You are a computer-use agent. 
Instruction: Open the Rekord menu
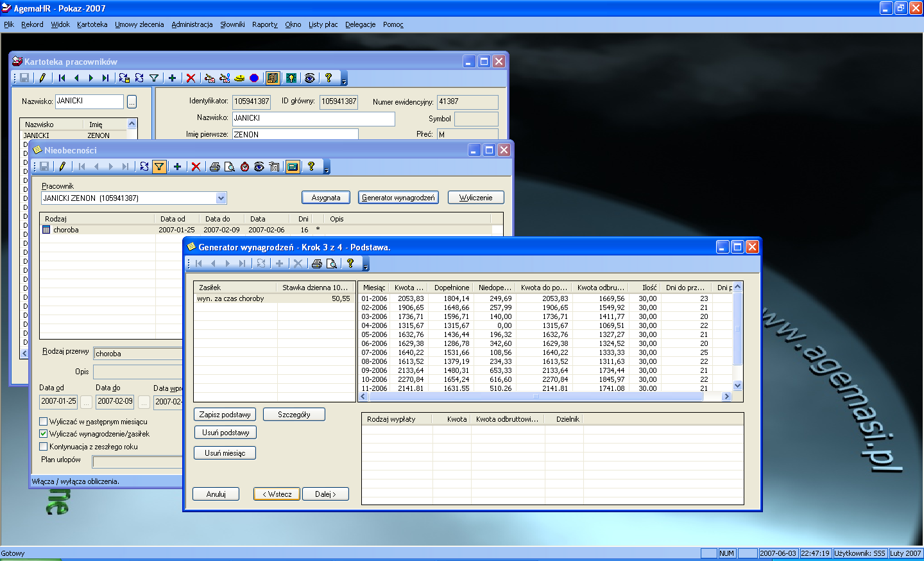(32, 24)
